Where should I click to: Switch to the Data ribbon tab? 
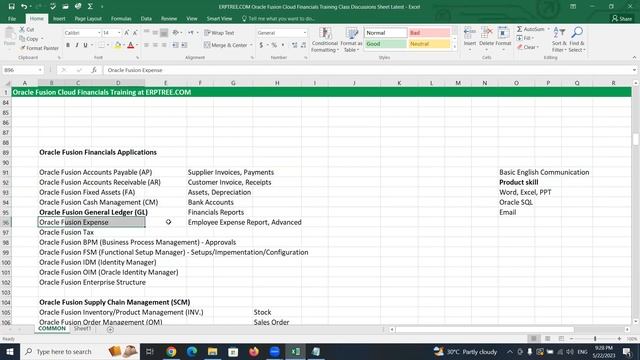pos(146,19)
